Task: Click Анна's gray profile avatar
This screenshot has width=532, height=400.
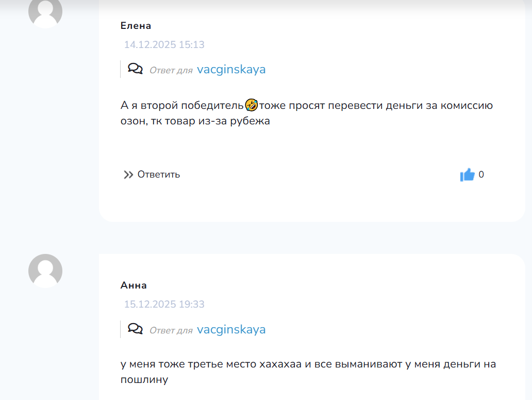Action: 45,270
